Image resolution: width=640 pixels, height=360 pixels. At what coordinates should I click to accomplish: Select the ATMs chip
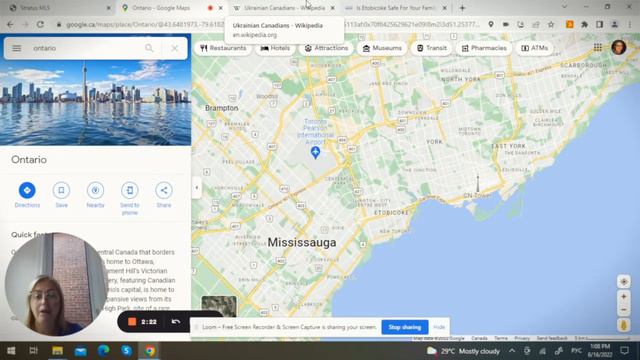(534, 48)
